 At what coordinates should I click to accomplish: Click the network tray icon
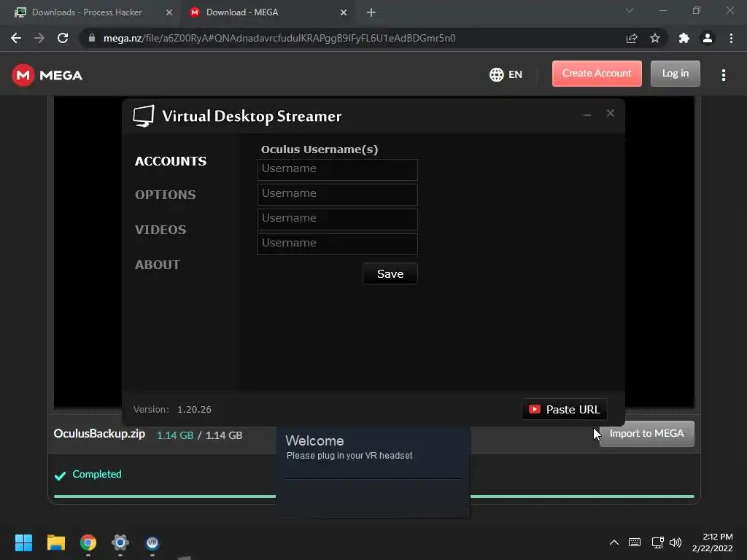point(657,542)
